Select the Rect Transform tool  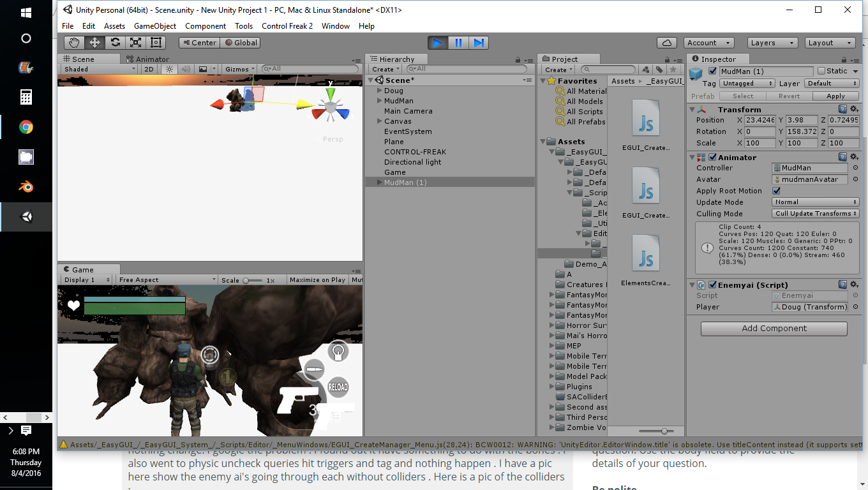156,43
